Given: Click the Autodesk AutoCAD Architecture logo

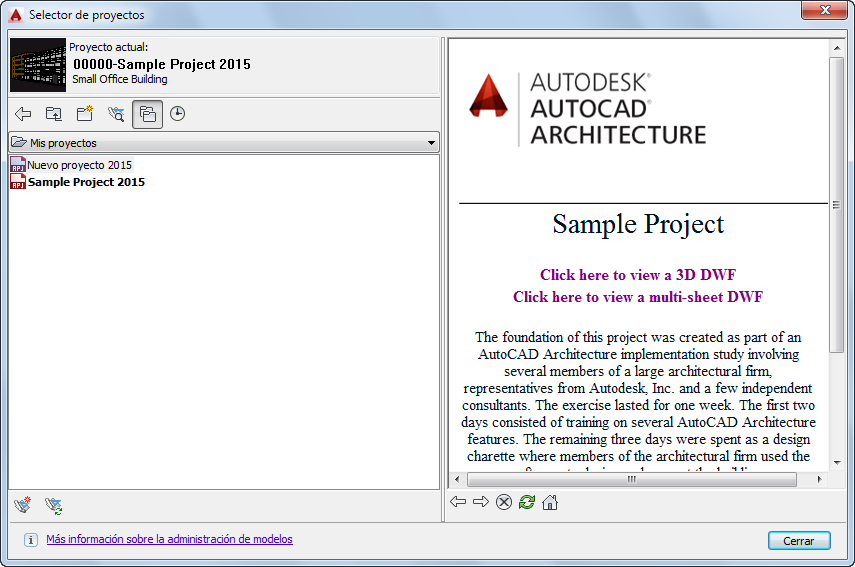Looking at the screenshot, I should pos(588,109).
